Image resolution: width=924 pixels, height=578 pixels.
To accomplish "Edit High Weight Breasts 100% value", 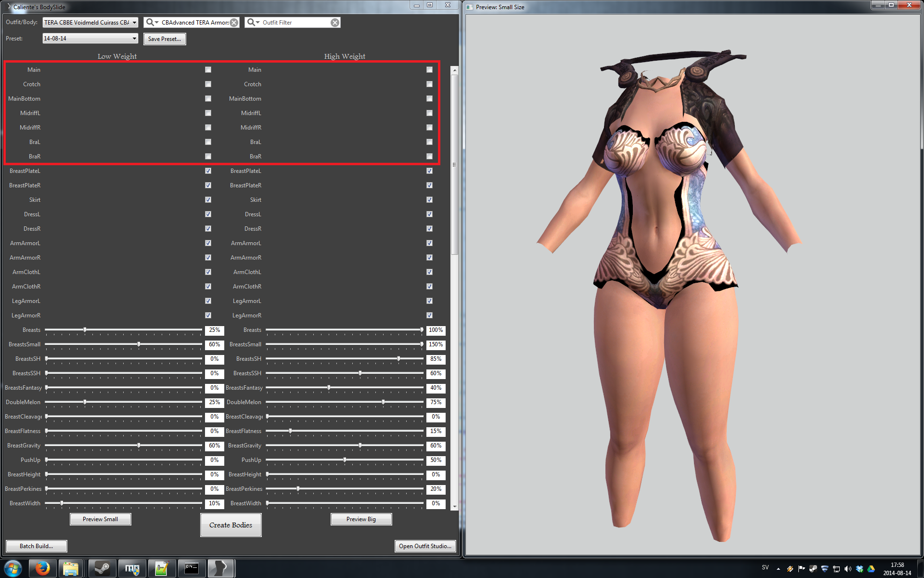I will click(x=436, y=330).
